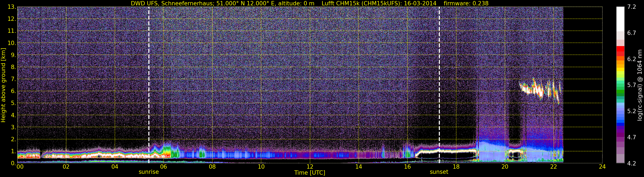Click the white dashed sunrise marker line
644x177 pixels.
(149, 85)
